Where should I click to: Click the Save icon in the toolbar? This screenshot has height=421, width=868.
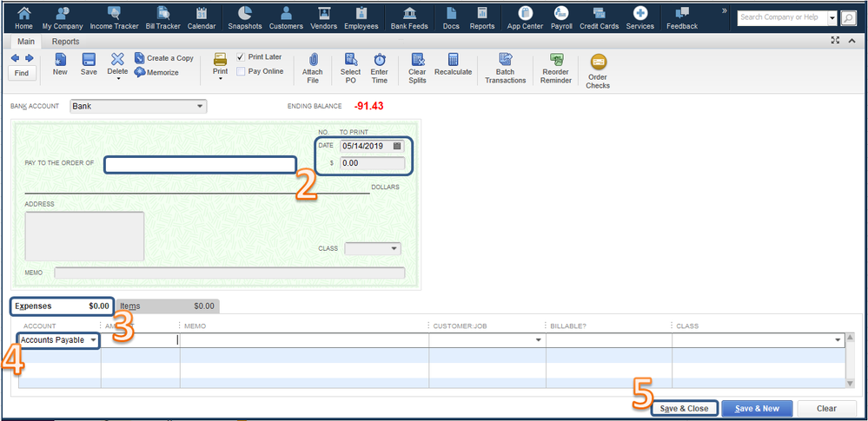pos(89,65)
